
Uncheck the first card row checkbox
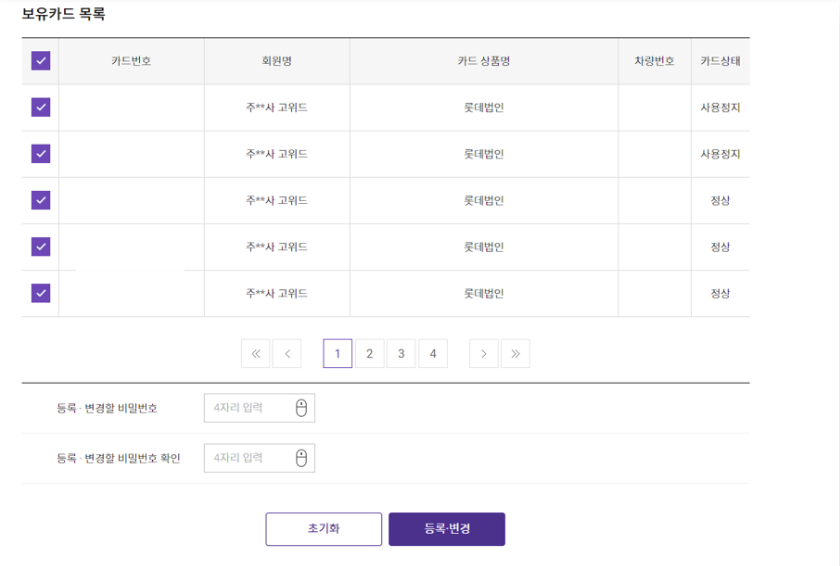point(41,107)
